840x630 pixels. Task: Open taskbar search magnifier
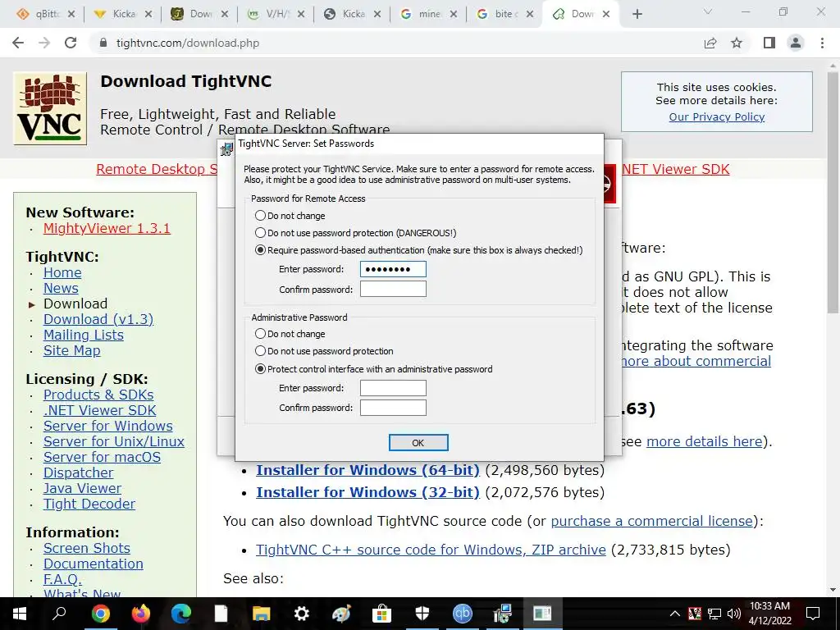[59, 614]
